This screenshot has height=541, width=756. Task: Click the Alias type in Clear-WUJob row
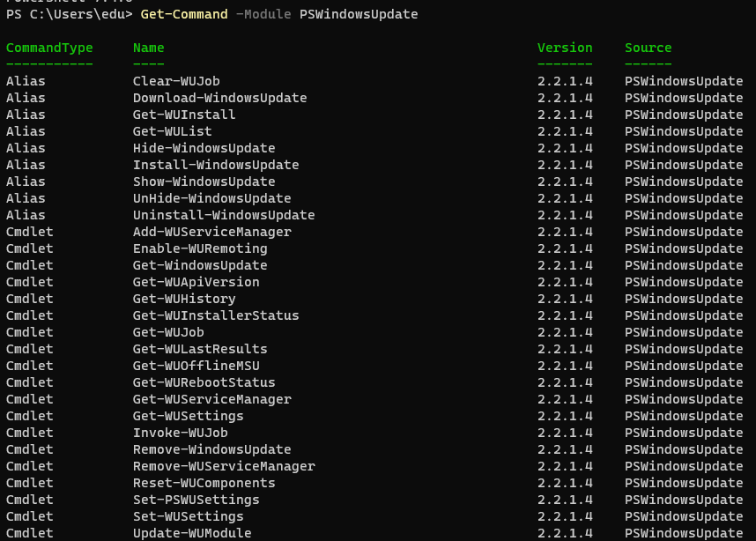point(26,81)
